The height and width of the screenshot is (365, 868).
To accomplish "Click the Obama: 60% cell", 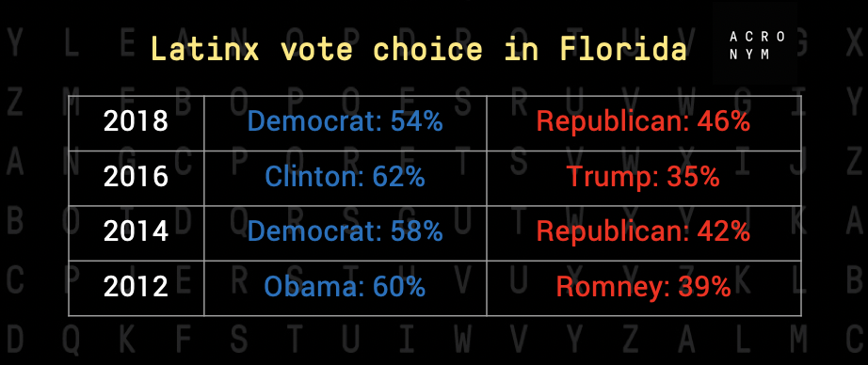I will tap(346, 288).
